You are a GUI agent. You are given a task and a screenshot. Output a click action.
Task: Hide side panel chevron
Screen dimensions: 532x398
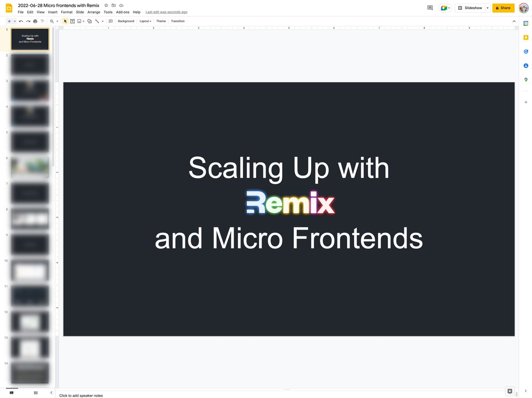526,391
